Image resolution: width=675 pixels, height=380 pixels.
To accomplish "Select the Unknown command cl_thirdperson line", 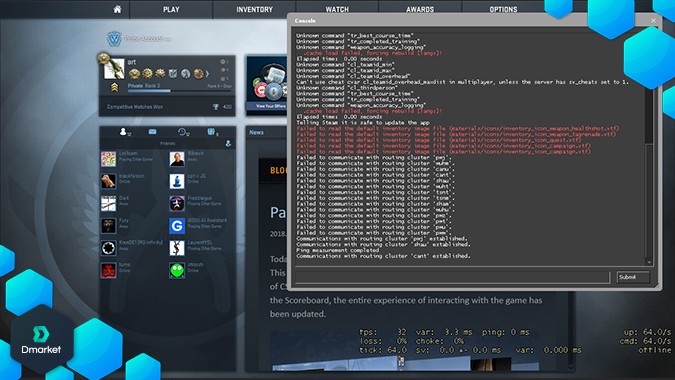I will tap(347, 88).
